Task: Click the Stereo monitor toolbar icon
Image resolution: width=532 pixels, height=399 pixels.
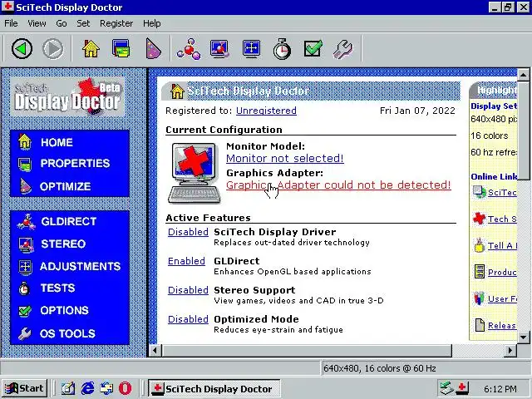Action: [x=219, y=49]
